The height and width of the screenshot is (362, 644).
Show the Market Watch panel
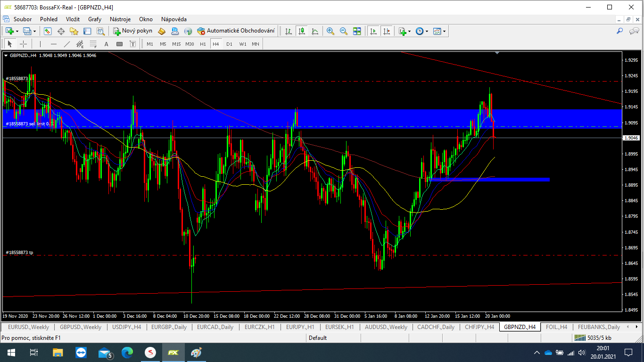[48, 31]
